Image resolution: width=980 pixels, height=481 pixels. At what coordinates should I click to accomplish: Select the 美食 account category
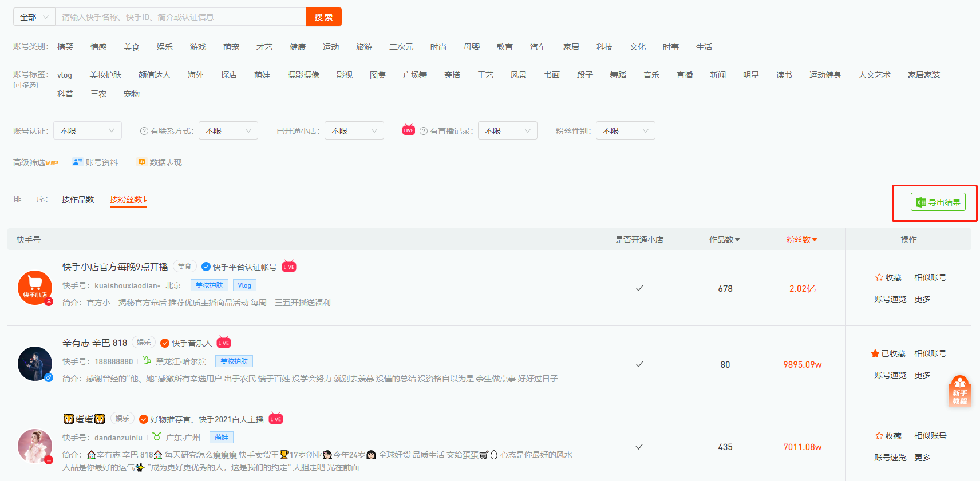pos(132,47)
